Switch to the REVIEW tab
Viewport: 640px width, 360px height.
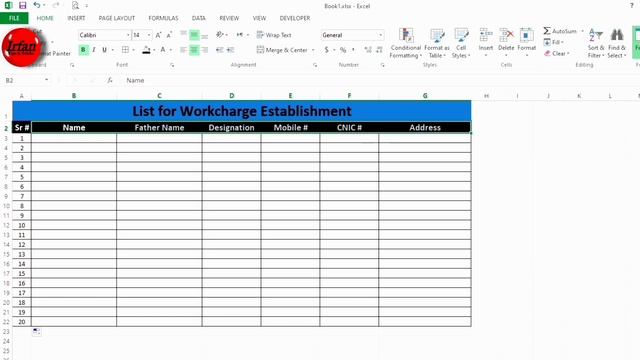tap(229, 18)
